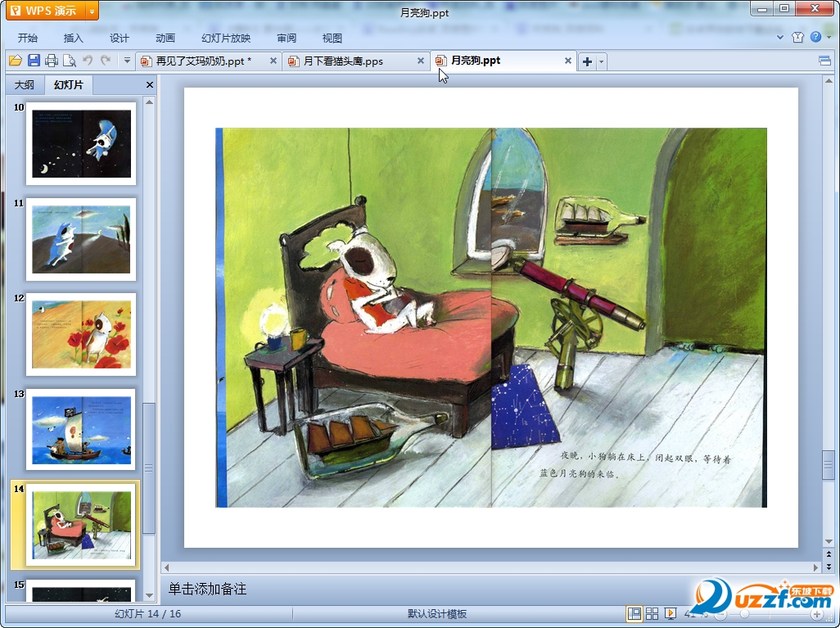Open the blue Help question icon
Image resolution: width=840 pixels, height=628 pixels.
(815, 37)
